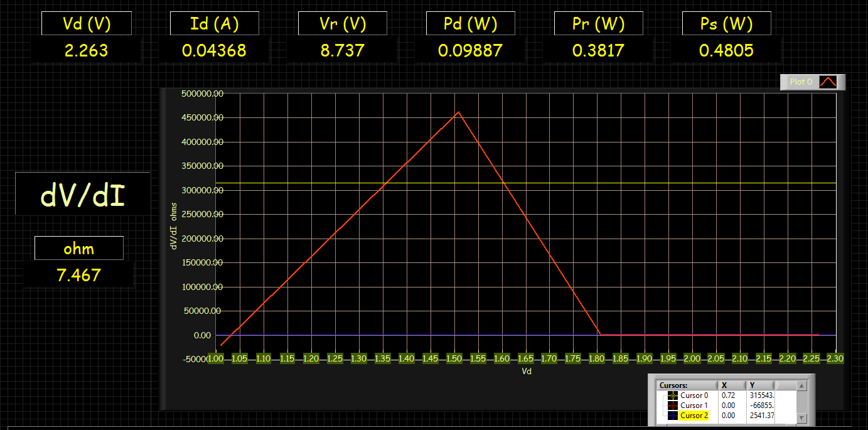This screenshot has width=868, height=430.
Task: Select the highlighted Cursor 2 entry
Action: point(694,416)
